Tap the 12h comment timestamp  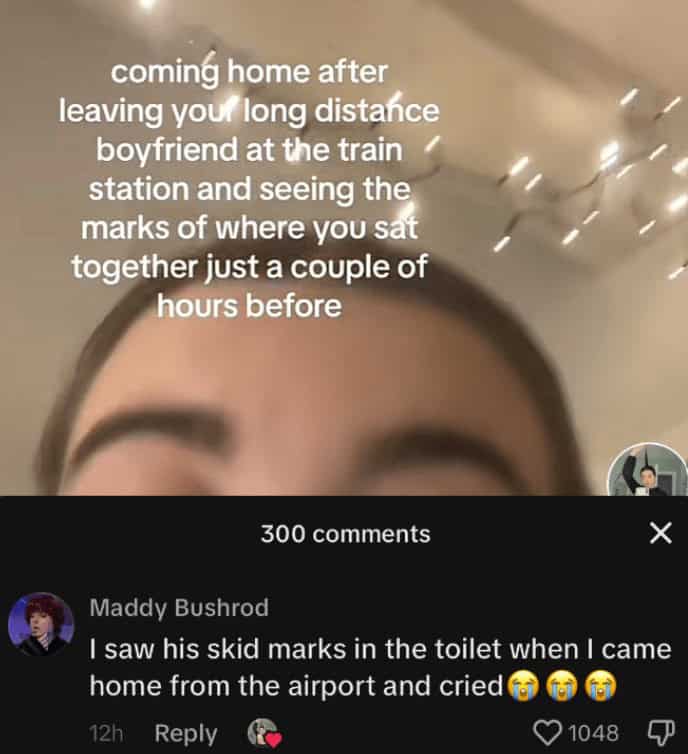(x=106, y=733)
